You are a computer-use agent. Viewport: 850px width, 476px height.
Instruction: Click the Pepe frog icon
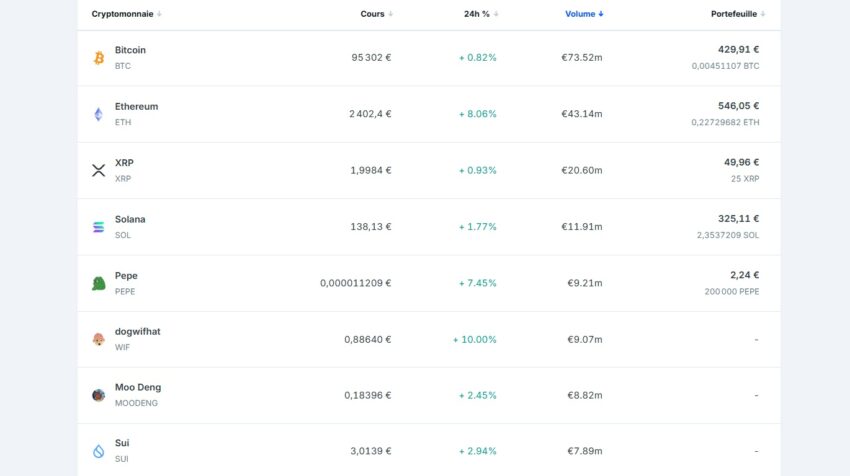(99, 283)
